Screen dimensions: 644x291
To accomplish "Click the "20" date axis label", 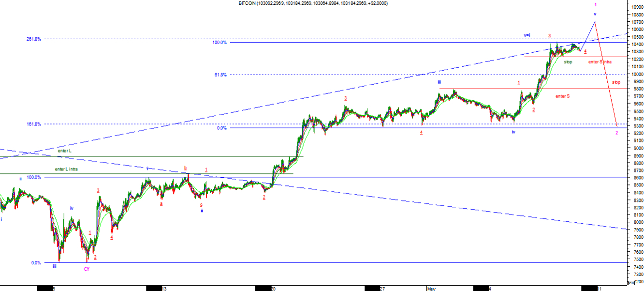I will (x=273, y=289).
